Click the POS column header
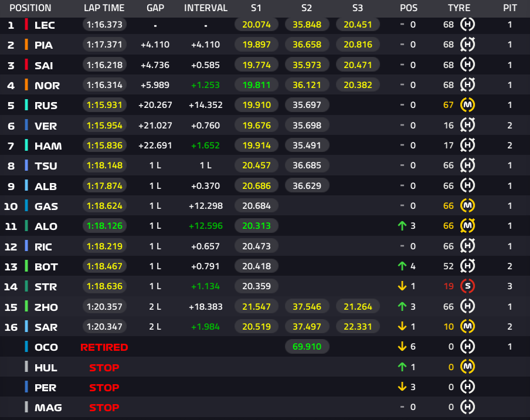Screen dimensions: 530x420 pos(409,8)
